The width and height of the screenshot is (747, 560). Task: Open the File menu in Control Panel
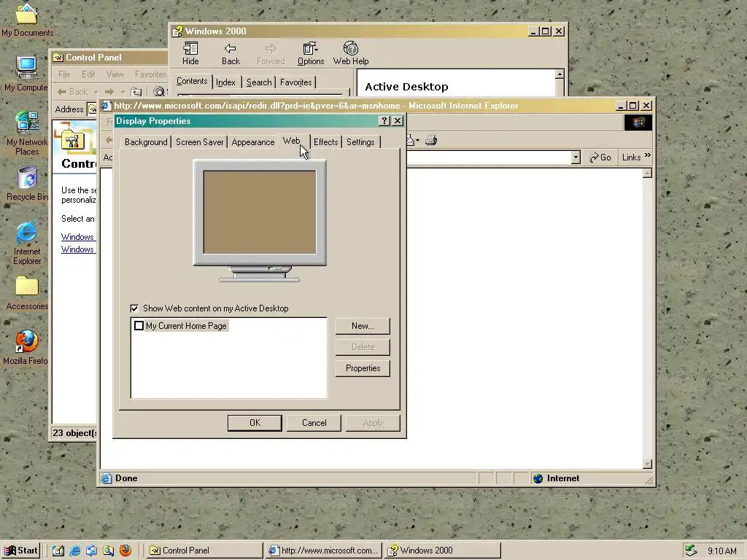(64, 74)
